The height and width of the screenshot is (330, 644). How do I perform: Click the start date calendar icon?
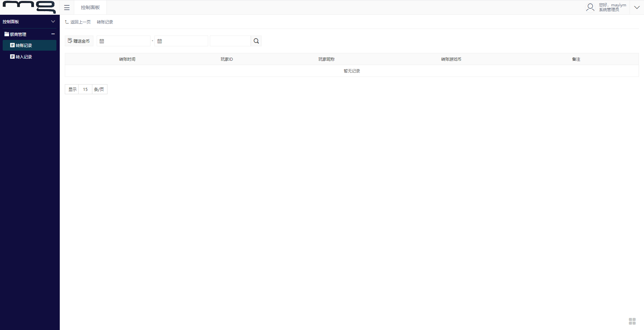click(x=102, y=41)
